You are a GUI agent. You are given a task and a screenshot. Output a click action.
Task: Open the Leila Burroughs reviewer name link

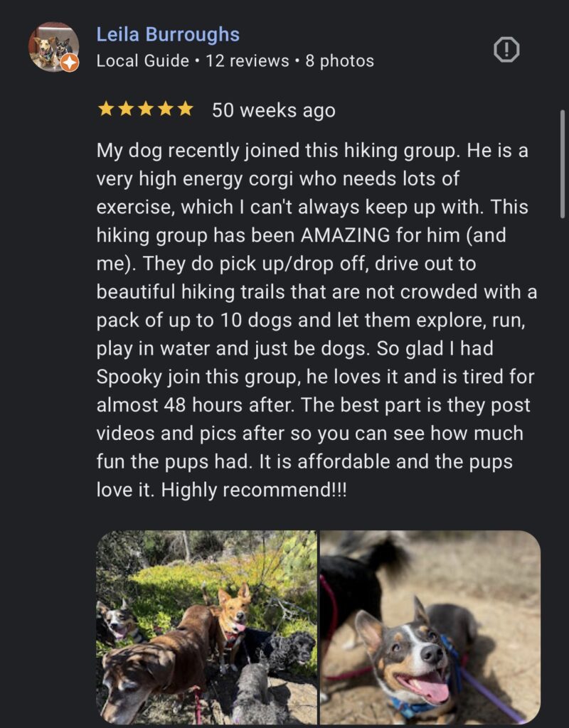click(x=168, y=34)
